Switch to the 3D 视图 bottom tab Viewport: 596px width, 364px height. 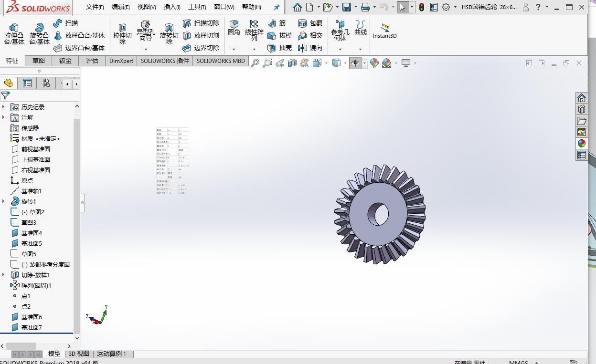[x=79, y=354]
